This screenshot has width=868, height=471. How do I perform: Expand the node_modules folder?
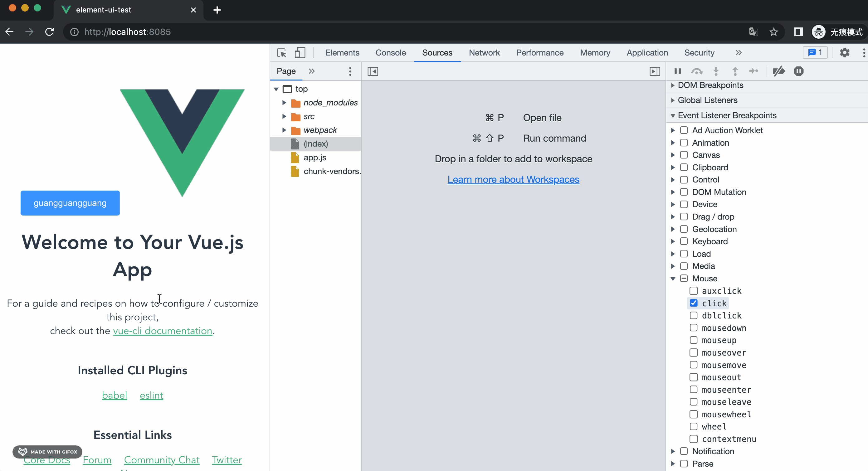[x=284, y=102]
